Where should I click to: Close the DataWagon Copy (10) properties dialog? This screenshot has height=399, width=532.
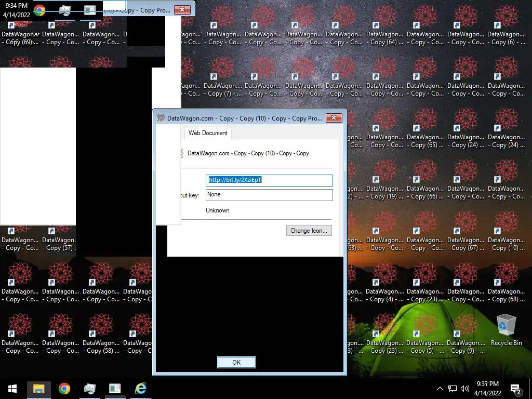click(x=334, y=118)
